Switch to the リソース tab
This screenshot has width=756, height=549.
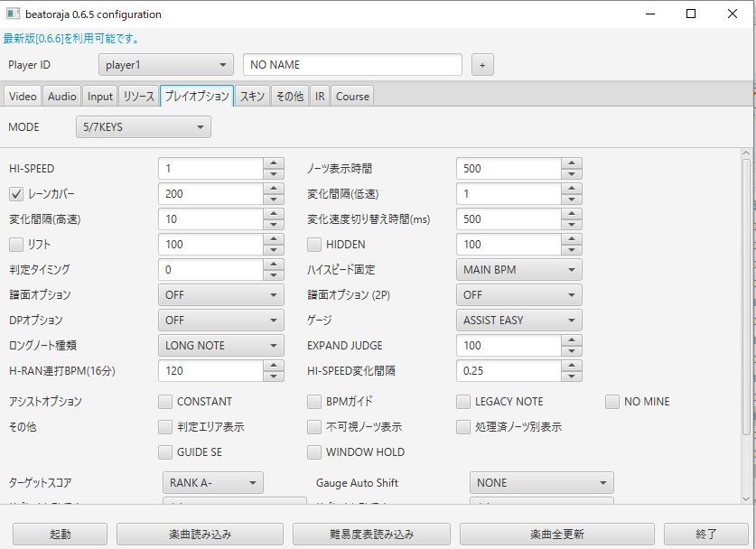138,96
